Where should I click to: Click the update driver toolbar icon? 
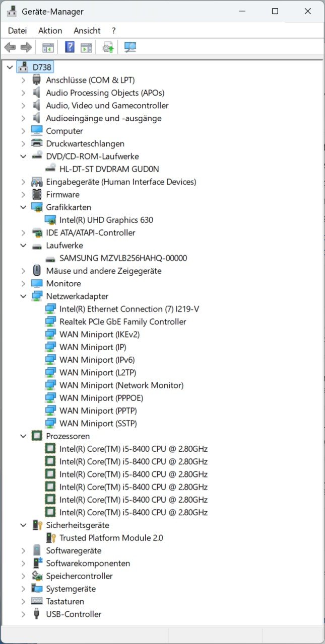pos(108,47)
